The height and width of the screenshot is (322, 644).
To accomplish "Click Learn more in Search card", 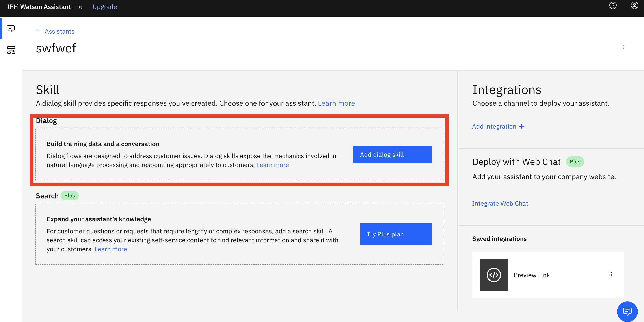I will [110, 249].
